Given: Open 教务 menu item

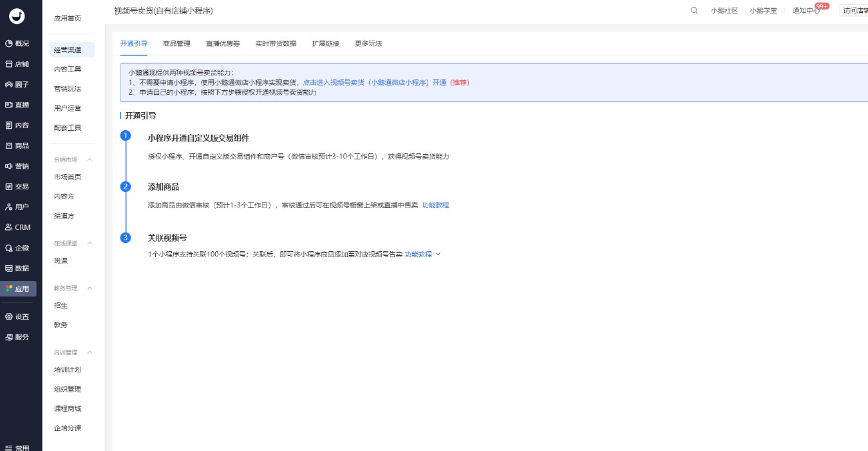Looking at the screenshot, I should [x=61, y=325].
